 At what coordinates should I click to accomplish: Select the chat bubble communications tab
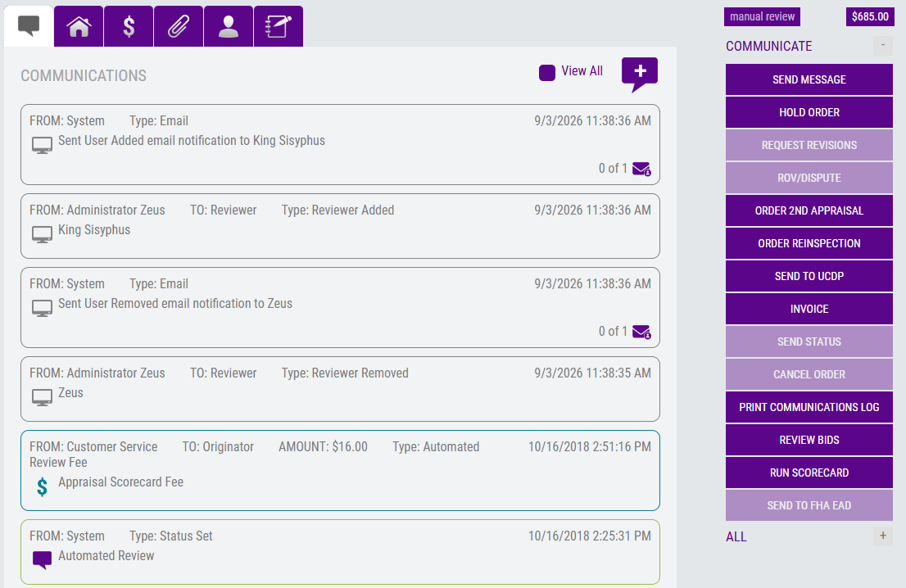(29, 26)
